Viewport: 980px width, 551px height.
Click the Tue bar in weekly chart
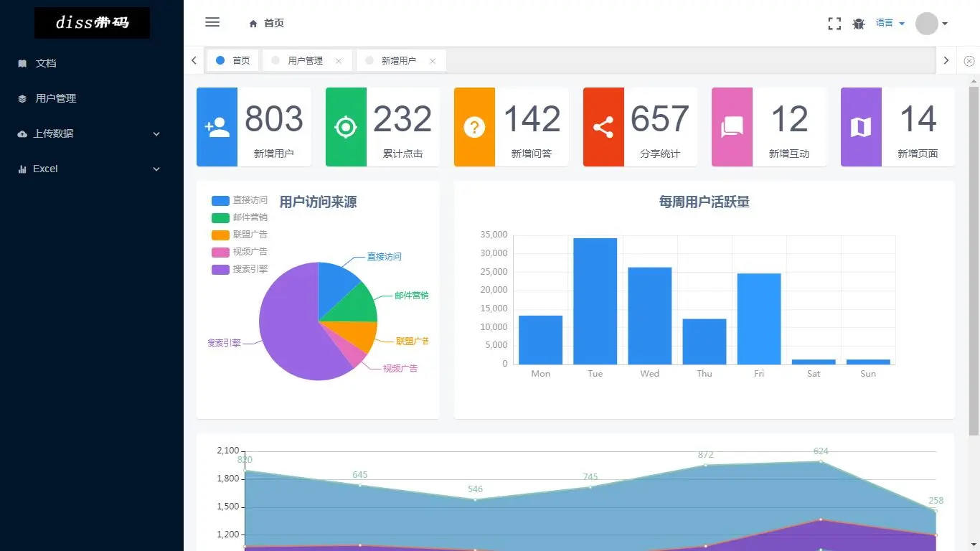pyautogui.click(x=595, y=301)
